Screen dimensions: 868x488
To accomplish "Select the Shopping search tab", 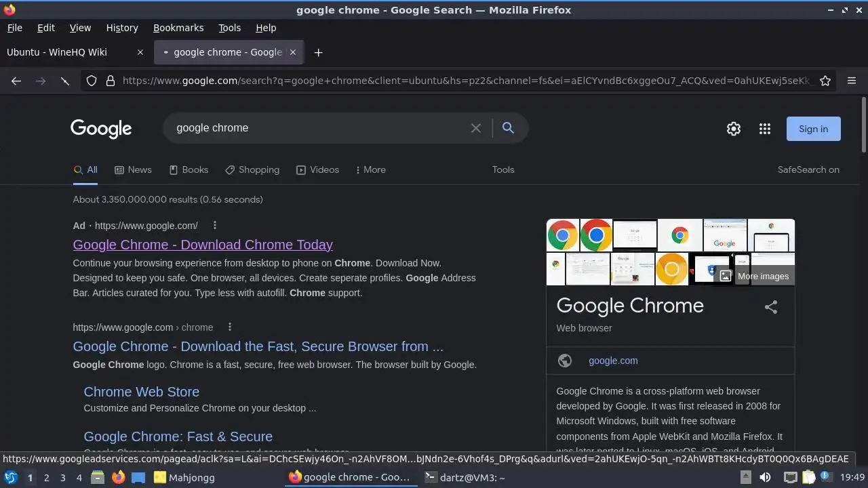I will [x=252, y=169].
